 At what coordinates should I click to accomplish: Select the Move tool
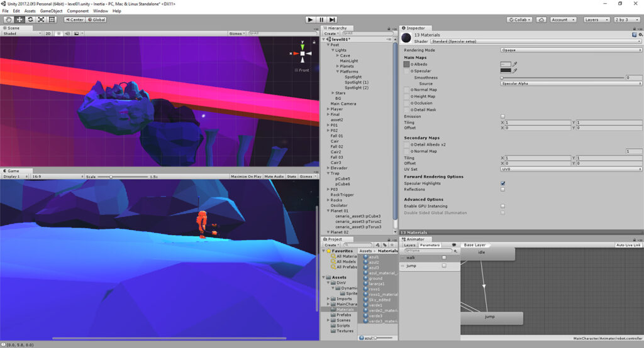19,19
